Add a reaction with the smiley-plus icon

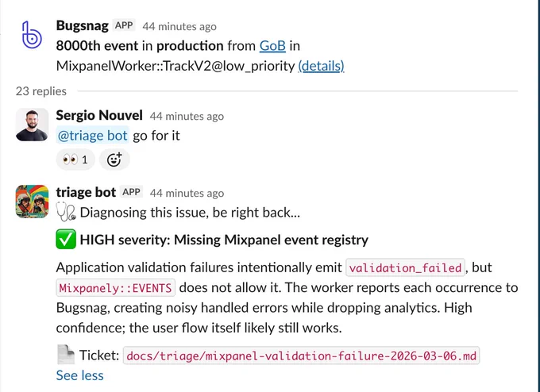[114, 159]
